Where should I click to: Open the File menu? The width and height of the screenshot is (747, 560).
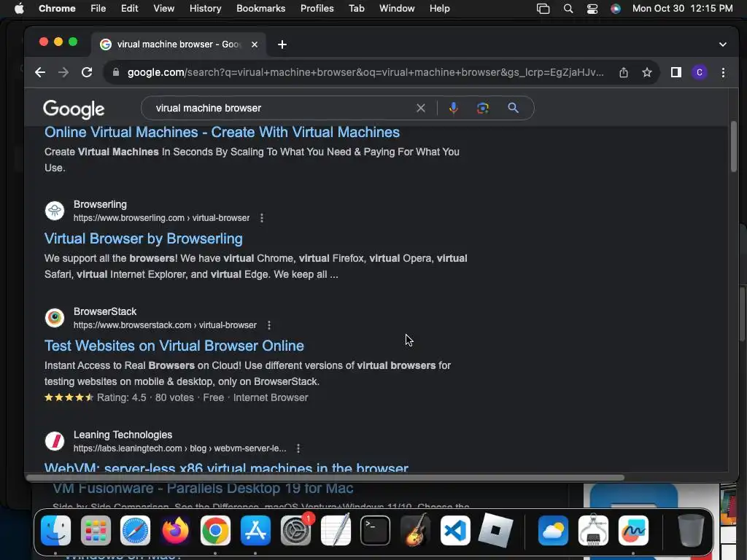coord(98,9)
